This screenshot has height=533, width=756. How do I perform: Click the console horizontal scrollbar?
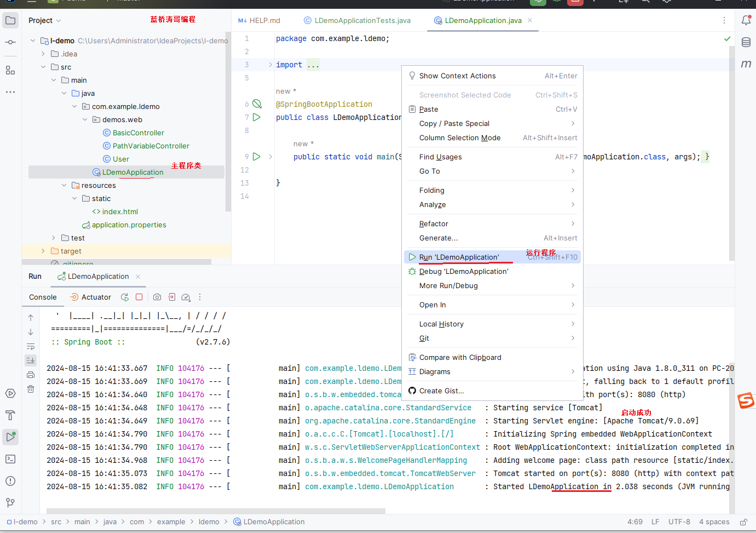tap(216, 512)
